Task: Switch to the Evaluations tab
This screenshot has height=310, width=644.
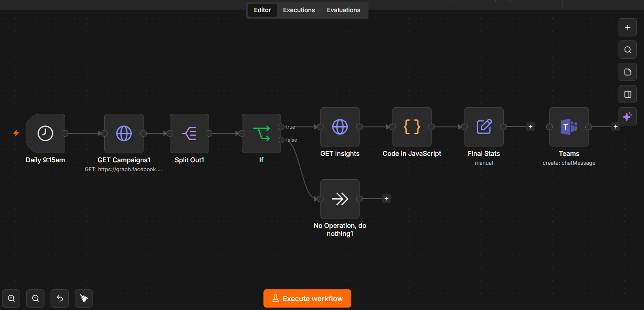Action: tap(344, 10)
